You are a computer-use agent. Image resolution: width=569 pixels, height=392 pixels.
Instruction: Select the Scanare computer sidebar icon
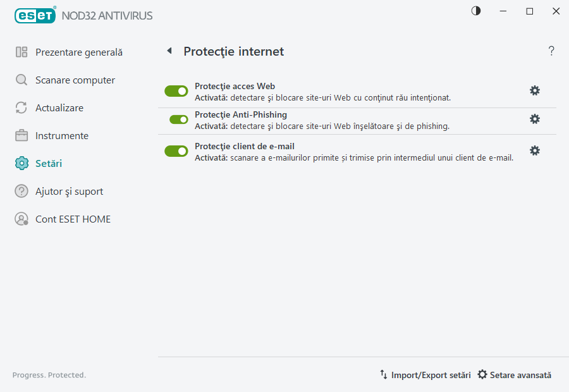pyautogui.click(x=21, y=80)
